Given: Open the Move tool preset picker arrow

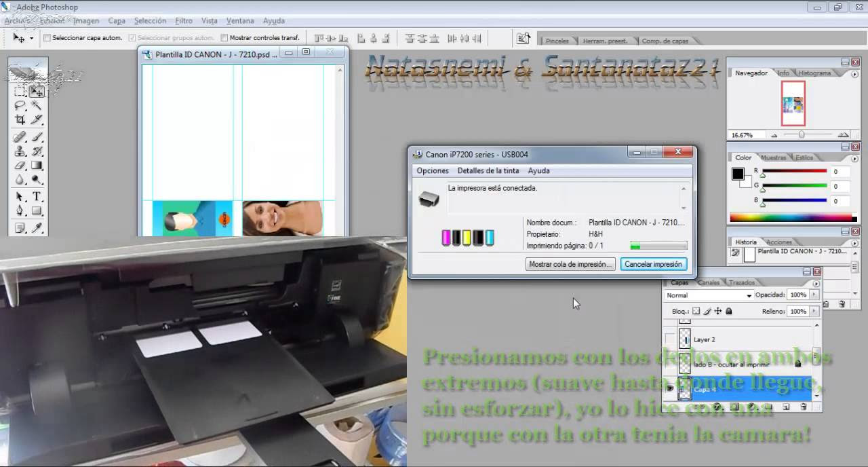Looking at the screenshot, I should coord(31,39).
